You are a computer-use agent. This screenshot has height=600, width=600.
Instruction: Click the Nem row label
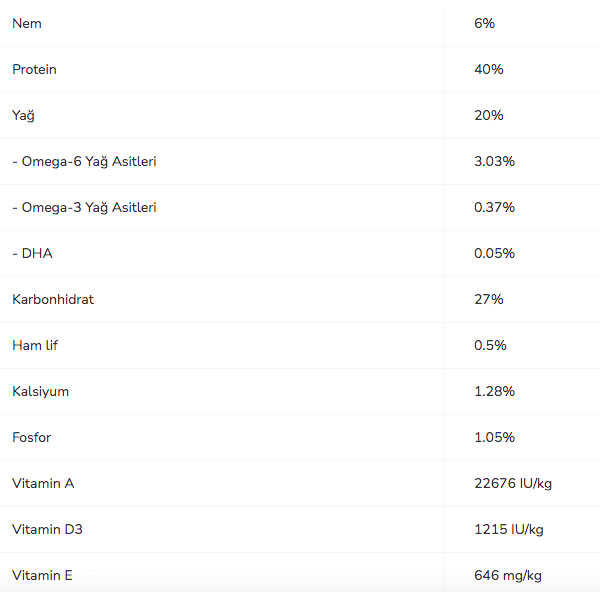(27, 23)
